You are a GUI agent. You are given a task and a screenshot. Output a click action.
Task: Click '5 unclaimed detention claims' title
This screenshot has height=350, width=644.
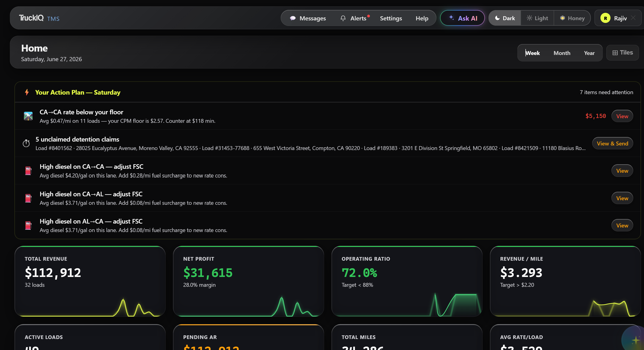77,139
